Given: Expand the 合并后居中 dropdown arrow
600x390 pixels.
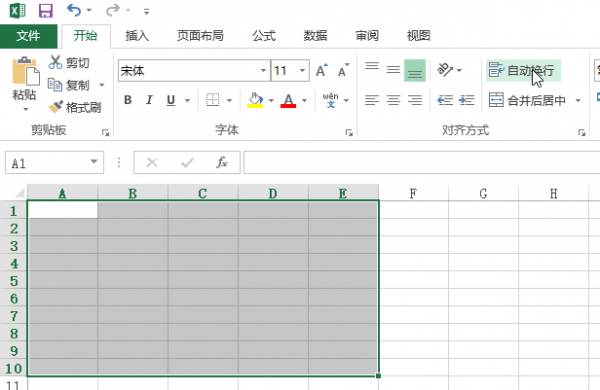Looking at the screenshot, I should [x=578, y=101].
